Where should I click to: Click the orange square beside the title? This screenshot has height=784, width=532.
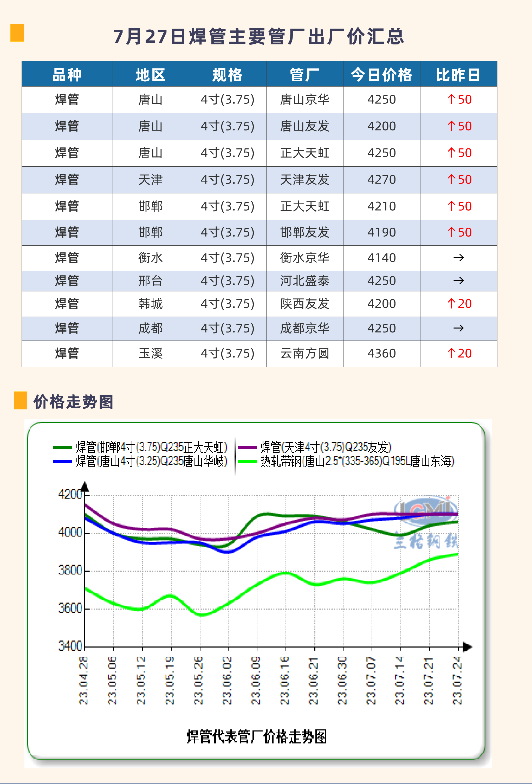coord(17,33)
